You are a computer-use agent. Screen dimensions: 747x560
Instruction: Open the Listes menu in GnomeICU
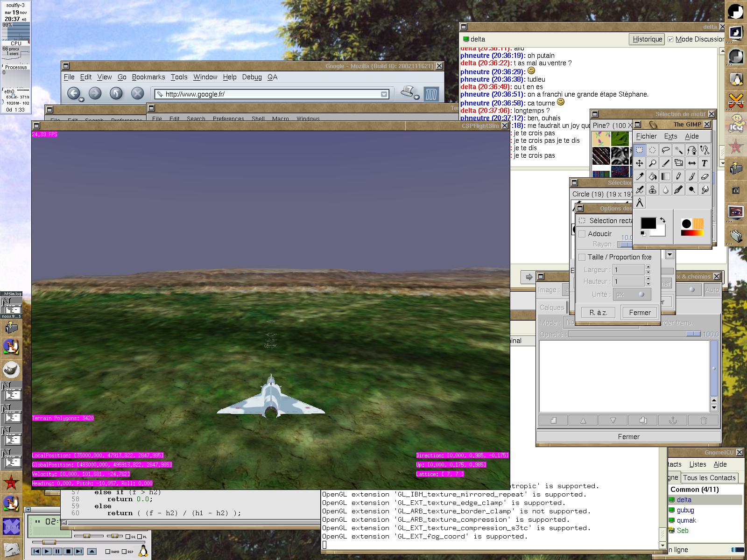pos(698,464)
